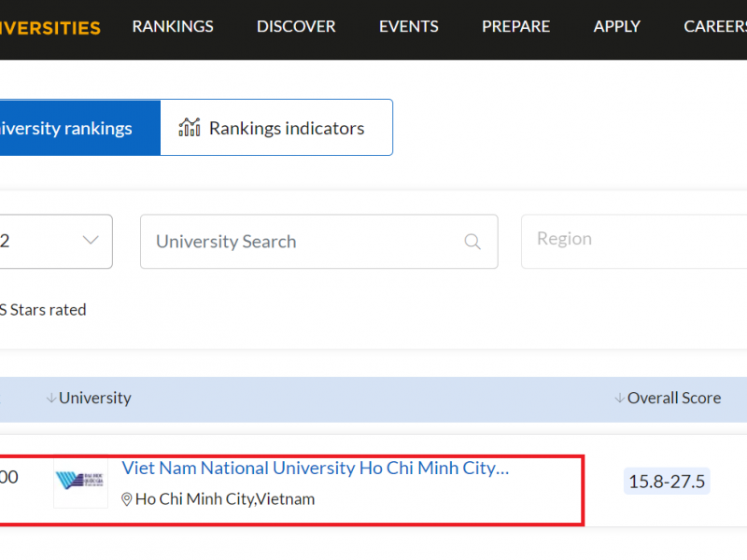
Task: Click the sort arrow beside Overall Score
Action: 619,399
